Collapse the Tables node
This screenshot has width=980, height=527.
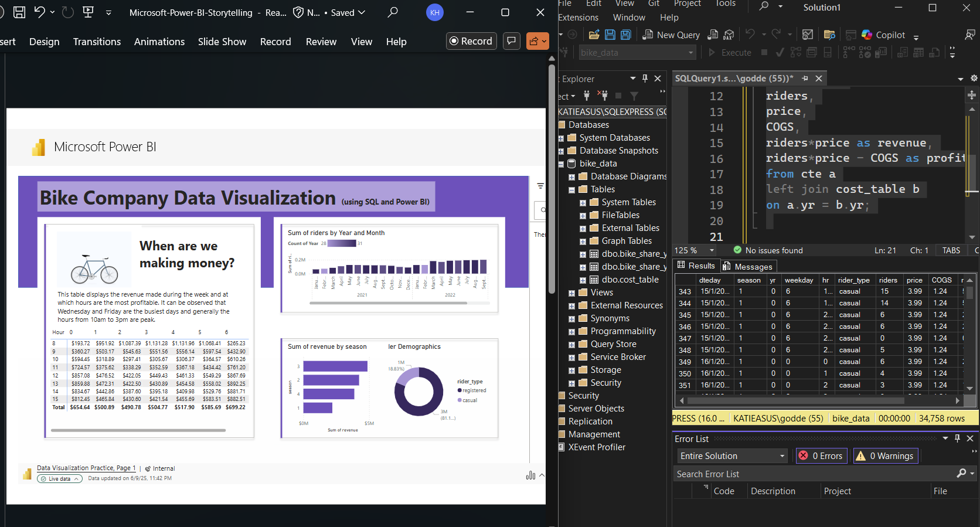[x=572, y=190]
